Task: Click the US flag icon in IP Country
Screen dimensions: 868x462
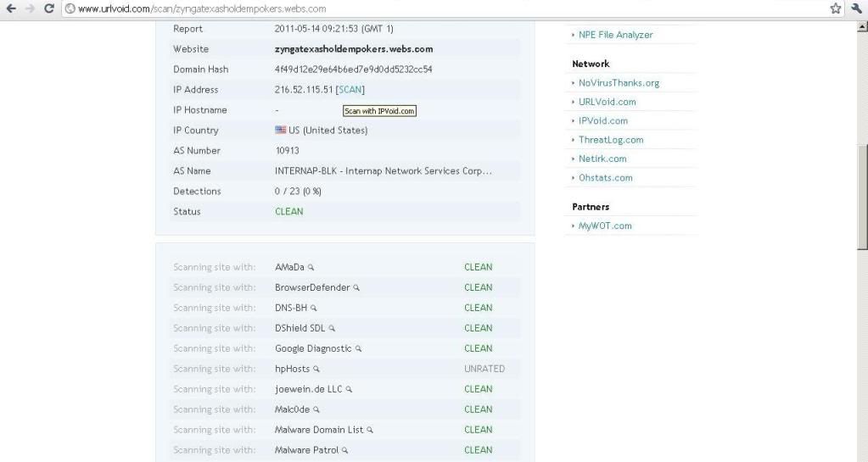Action: click(281, 130)
